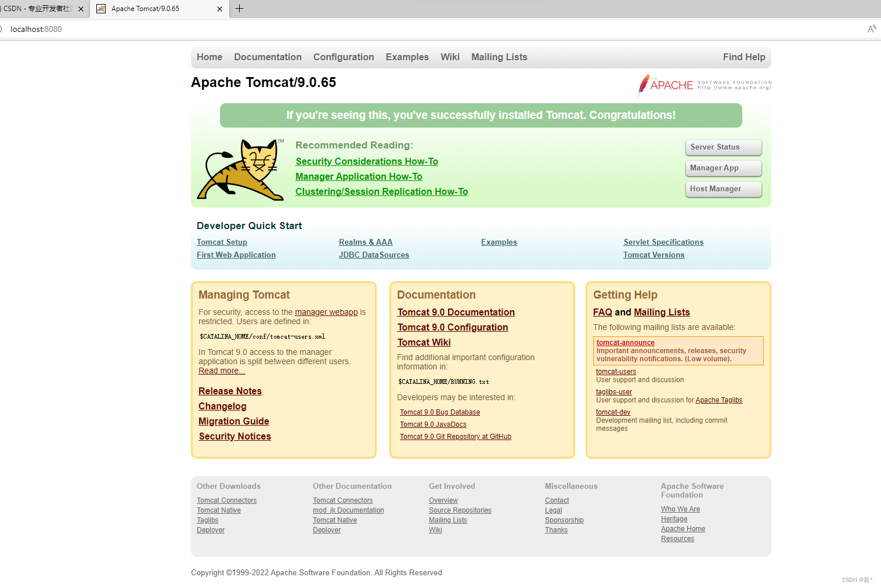This screenshot has height=588, width=881.
Task: Click the Apache Tomcat tab favicon
Action: click(101, 9)
